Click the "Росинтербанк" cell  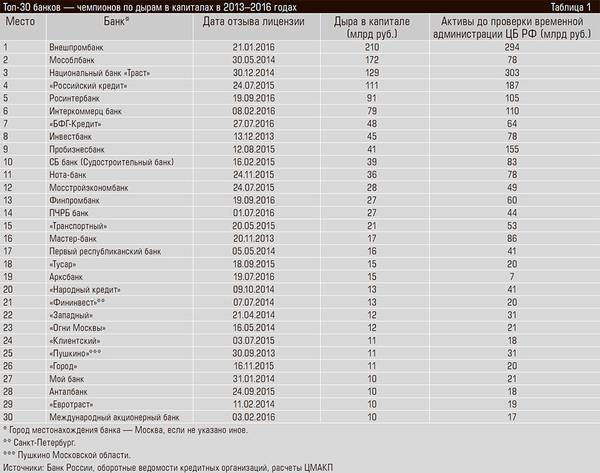[x=74, y=98]
